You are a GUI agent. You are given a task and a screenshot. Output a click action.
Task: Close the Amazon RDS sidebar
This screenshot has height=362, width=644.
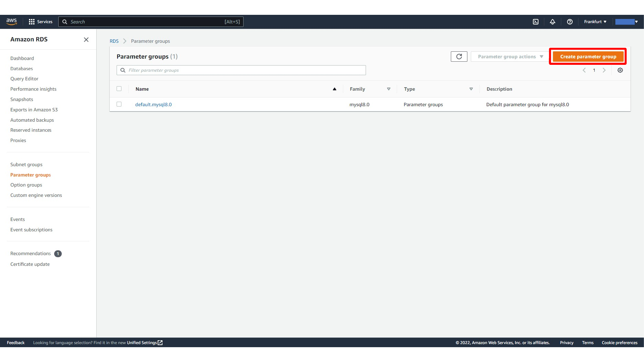(86, 40)
